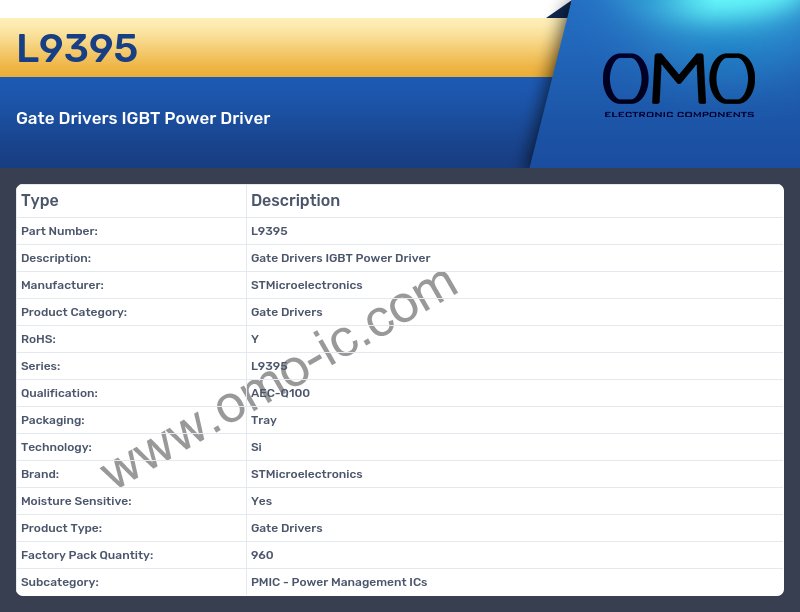
Task: Click the Series row label
Action: tap(40, 366)
